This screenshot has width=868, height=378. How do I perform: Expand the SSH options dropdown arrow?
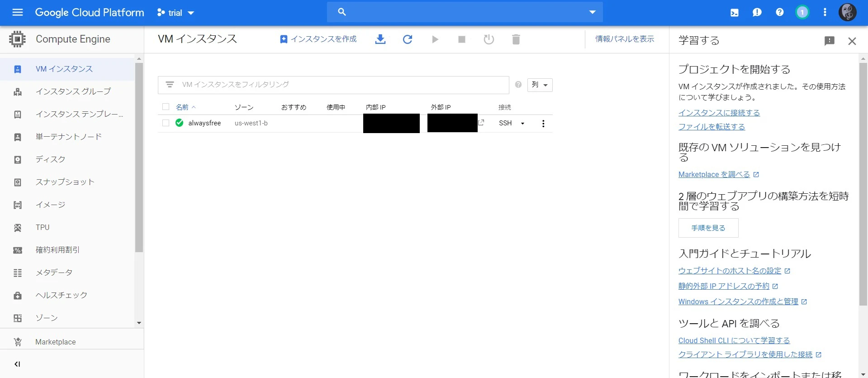[522, 123]
